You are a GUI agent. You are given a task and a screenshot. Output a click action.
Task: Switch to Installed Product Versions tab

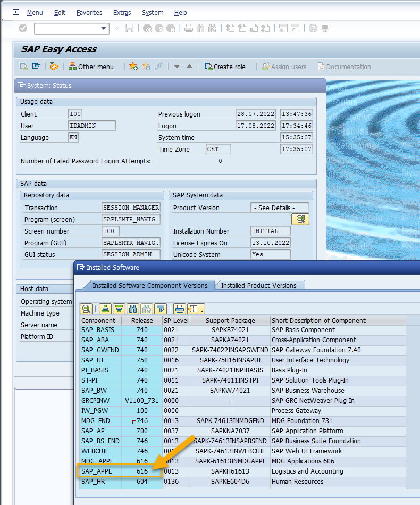258,285
